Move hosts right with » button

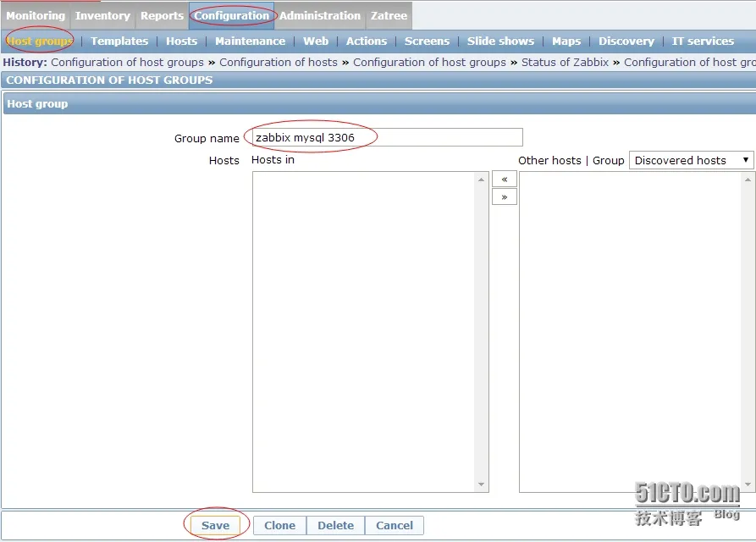click(505, 196)
